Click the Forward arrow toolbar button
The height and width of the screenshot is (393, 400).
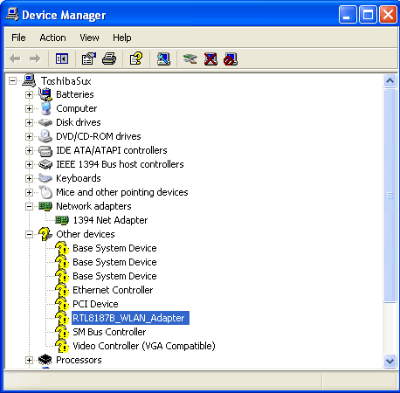[x=35, y=59]
